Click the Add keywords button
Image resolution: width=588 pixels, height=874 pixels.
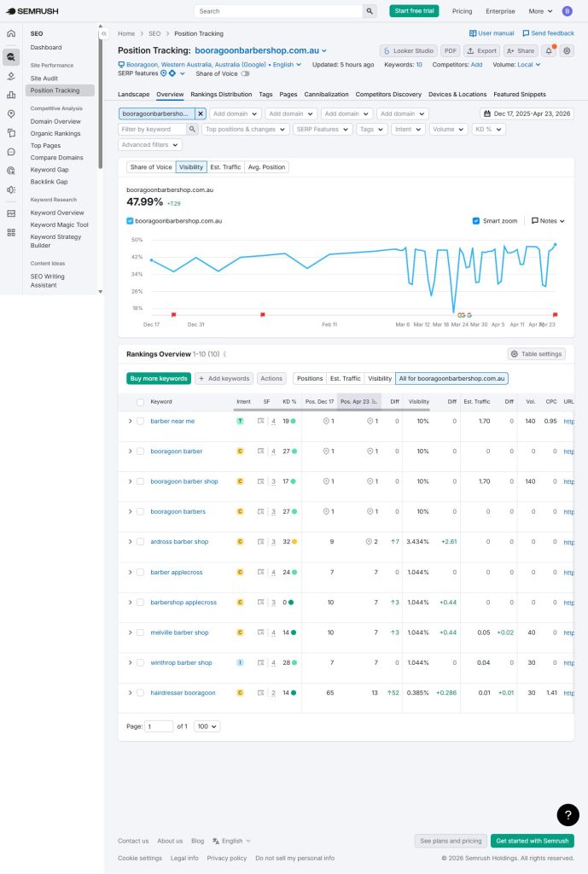click(x=224, y=378)
